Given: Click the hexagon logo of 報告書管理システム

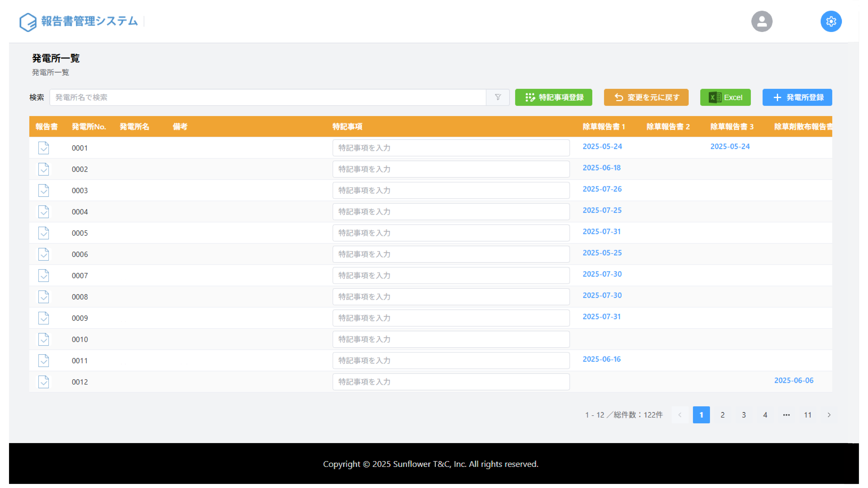Looking at the screenshot, I should (x=28, y=22).
